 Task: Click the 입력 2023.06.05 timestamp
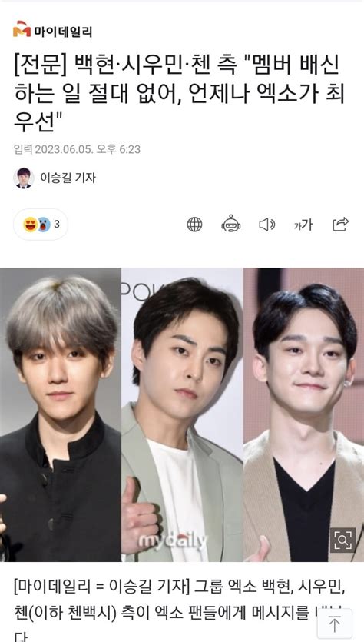(x=77, y=149)
